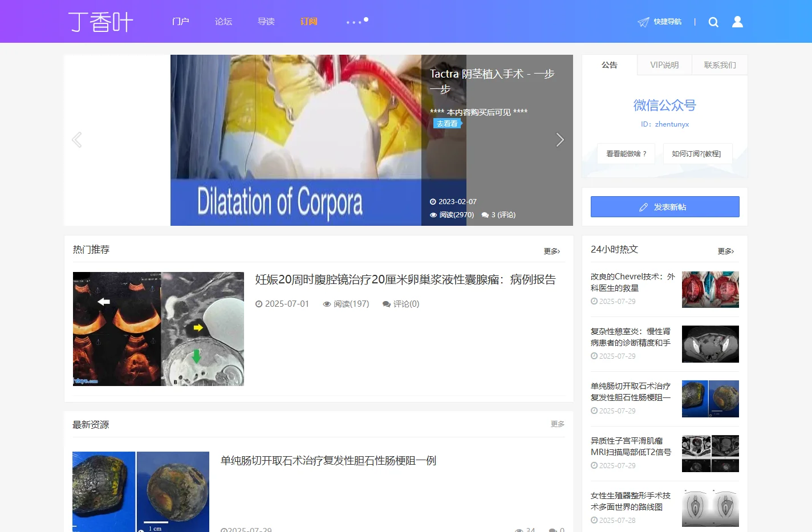Click ultrasound thumbnail in 热门推荐
Image resolution: width=812 pixels, height=532 pixels.
pos(159,329)
